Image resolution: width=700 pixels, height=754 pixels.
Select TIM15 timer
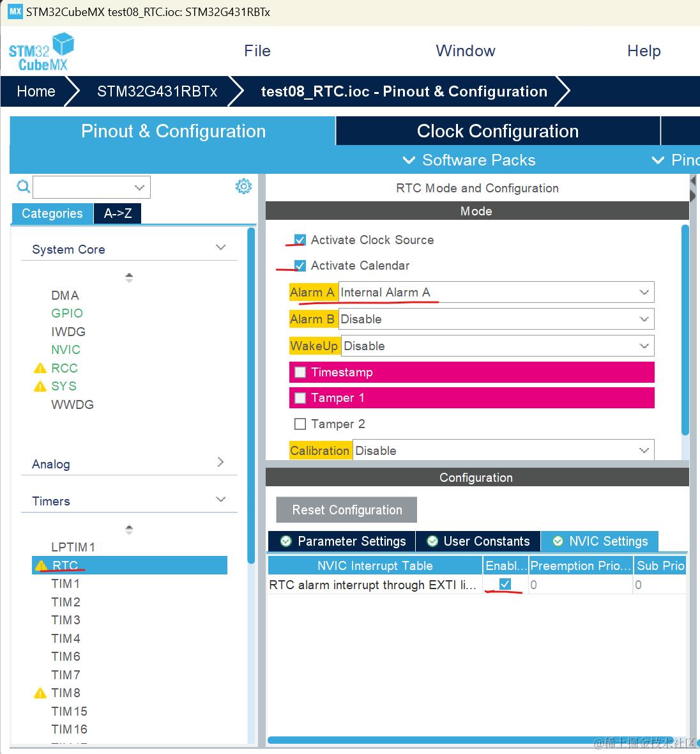[x=69, y=711]
